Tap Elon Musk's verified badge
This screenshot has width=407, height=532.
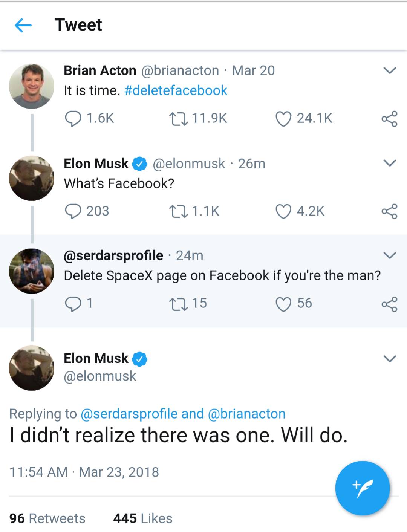click(x=139, y=163)
